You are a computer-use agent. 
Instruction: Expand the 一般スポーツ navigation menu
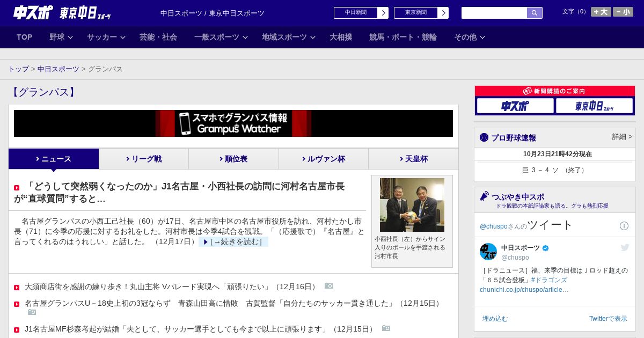click(x=221, y=37)
